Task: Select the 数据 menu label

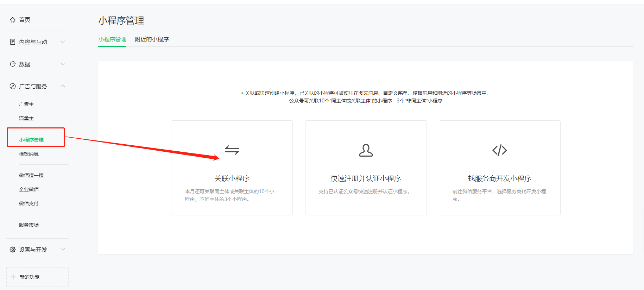Action: (25, 64)
